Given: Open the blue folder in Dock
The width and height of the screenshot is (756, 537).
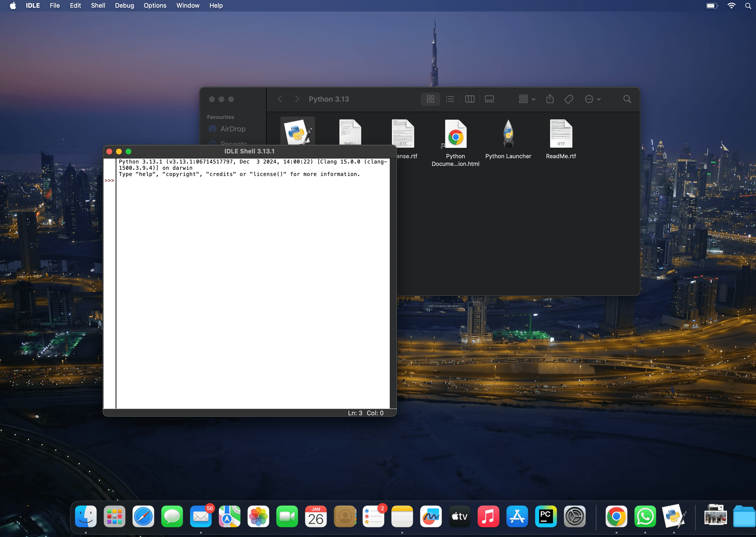Looking at the screenshot, I should coord(744,516).
